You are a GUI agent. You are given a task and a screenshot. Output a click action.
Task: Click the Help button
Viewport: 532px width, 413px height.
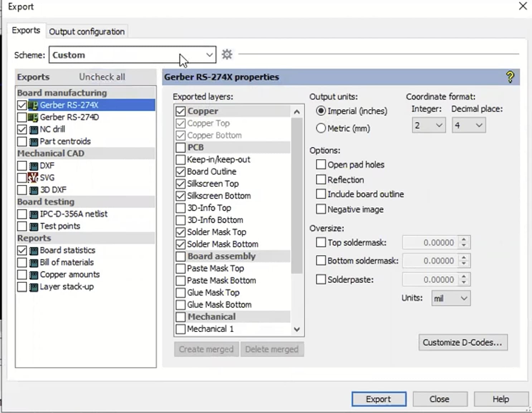pyautogui.click(x=501, y=399)
